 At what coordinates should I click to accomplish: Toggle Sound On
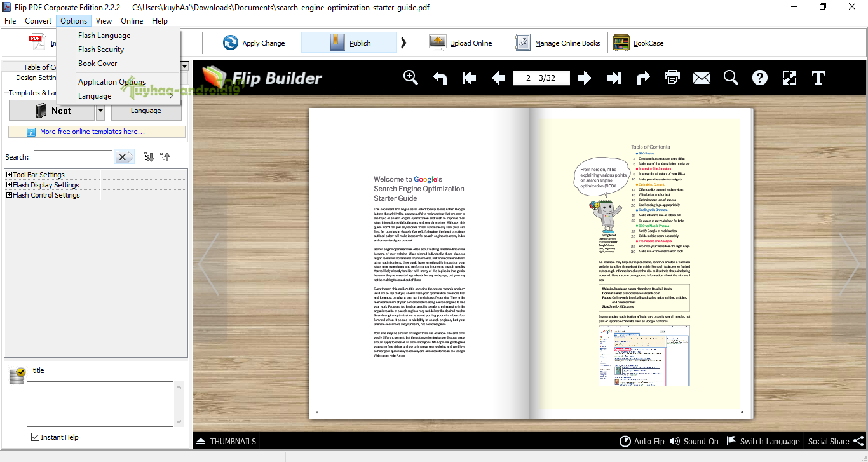[x=694, y=441]
